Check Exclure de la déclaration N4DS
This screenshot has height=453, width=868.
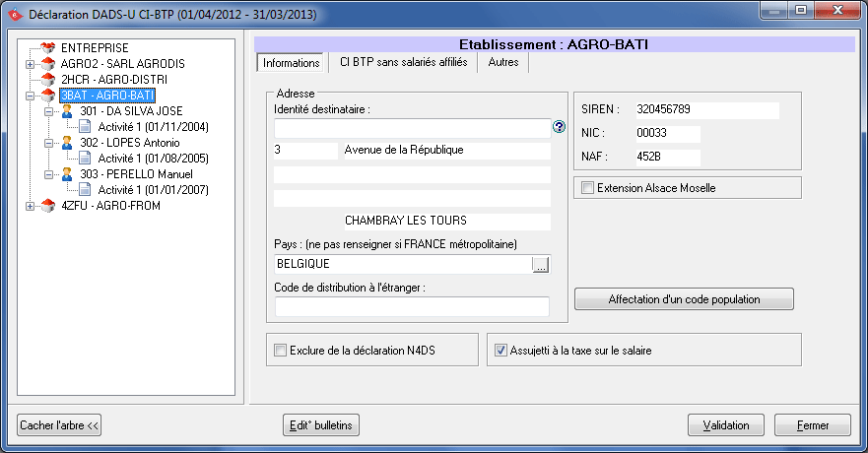coord(281,350)
